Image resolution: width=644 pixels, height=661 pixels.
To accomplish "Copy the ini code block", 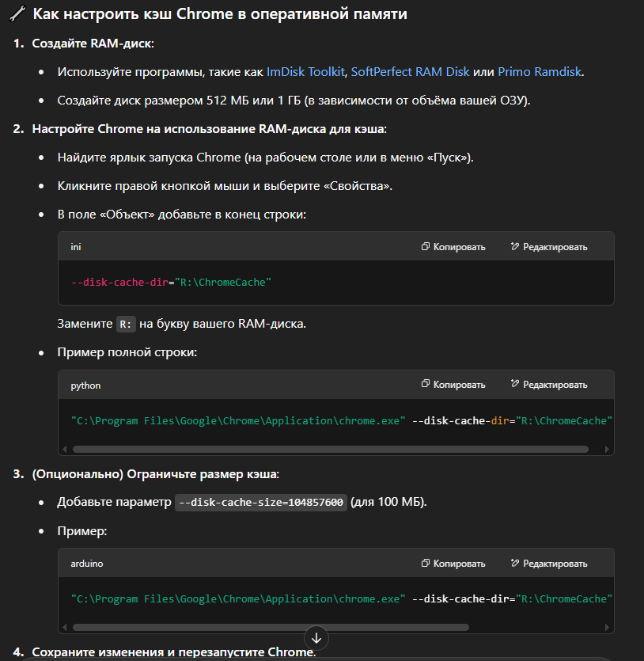I will click(x=453, y=247).
